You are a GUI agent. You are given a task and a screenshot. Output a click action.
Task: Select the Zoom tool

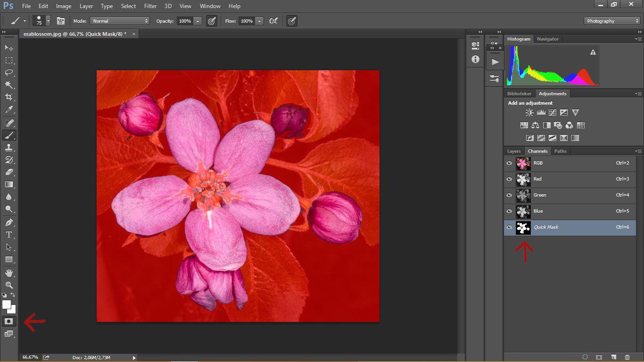pos(9,285)
